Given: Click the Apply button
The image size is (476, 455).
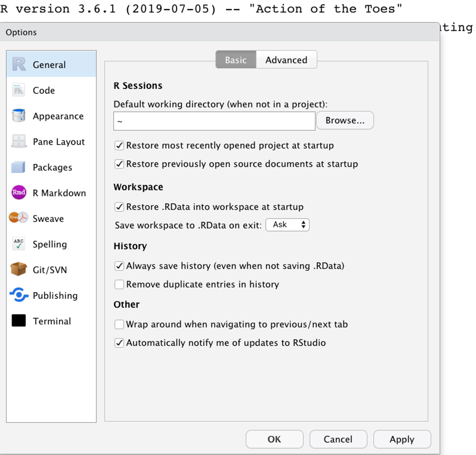Looking at the screenshot, I should pos(402,439).
